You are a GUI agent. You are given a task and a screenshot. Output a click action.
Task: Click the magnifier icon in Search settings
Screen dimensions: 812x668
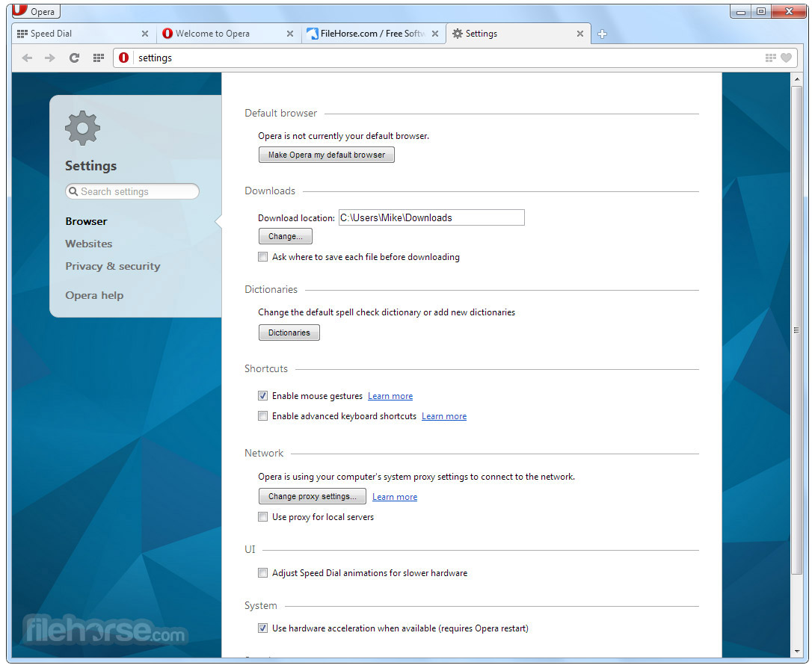(73, 191)
